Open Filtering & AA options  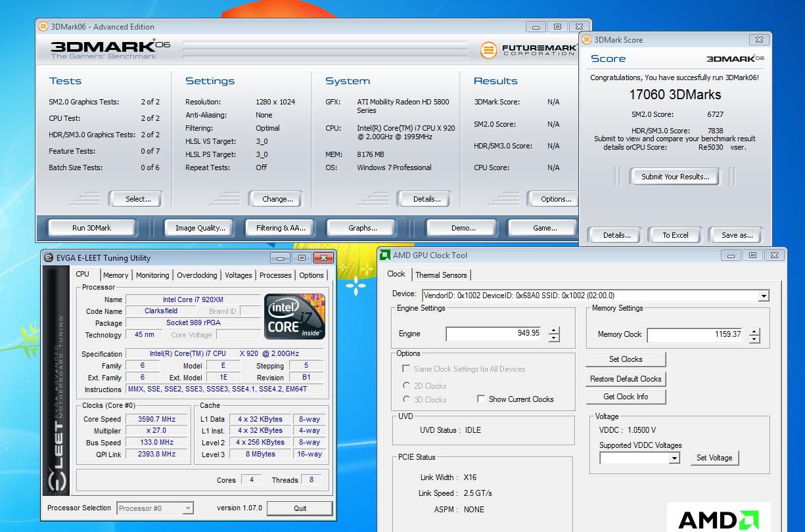click(281, 228)
